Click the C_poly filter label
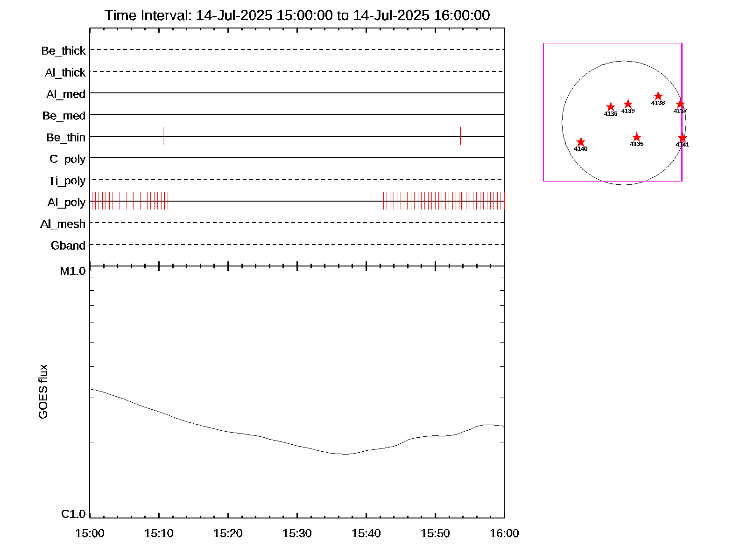 pyautogui.click(x=68, y=159)
